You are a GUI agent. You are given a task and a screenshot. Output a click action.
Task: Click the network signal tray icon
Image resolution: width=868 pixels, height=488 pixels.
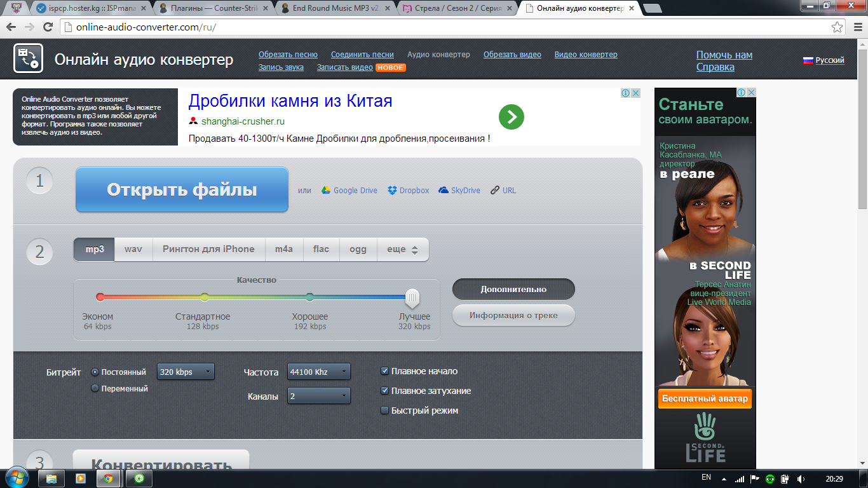point(740,478)
